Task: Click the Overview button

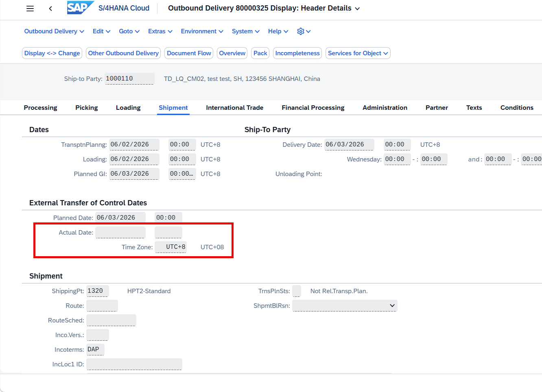Action: 232,53
